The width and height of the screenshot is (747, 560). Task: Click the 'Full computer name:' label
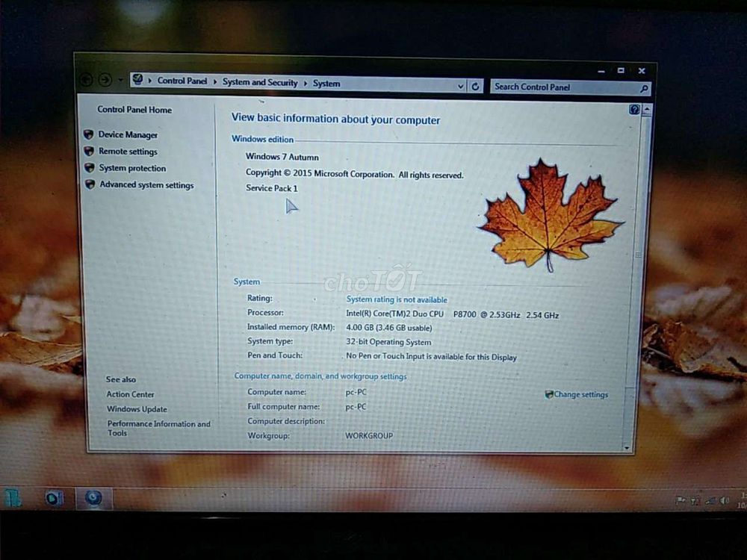[283, 407]
